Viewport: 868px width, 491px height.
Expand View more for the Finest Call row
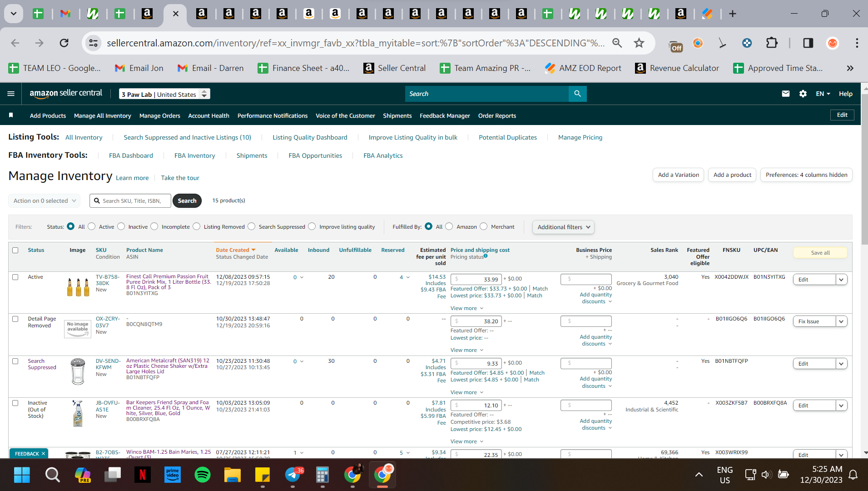(467, 308)
